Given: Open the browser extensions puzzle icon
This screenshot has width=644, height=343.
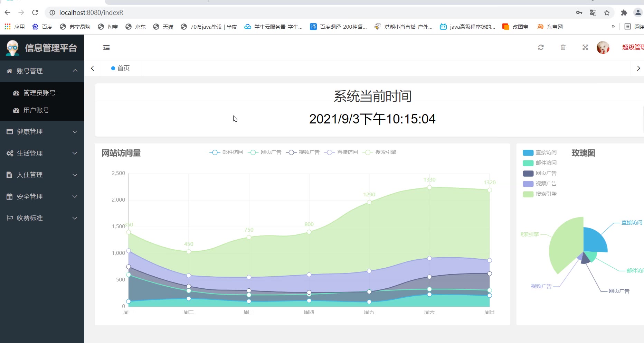Looking at the screenshot, I should point(624,13).
